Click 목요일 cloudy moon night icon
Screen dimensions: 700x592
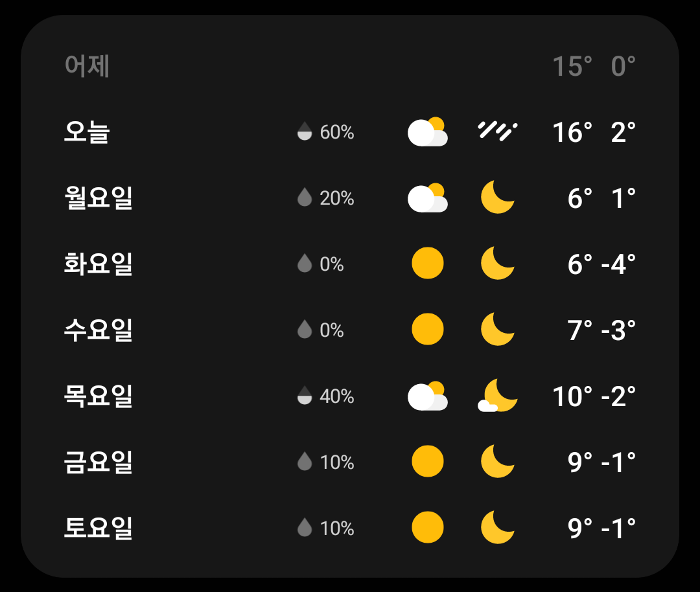[497, 396]
